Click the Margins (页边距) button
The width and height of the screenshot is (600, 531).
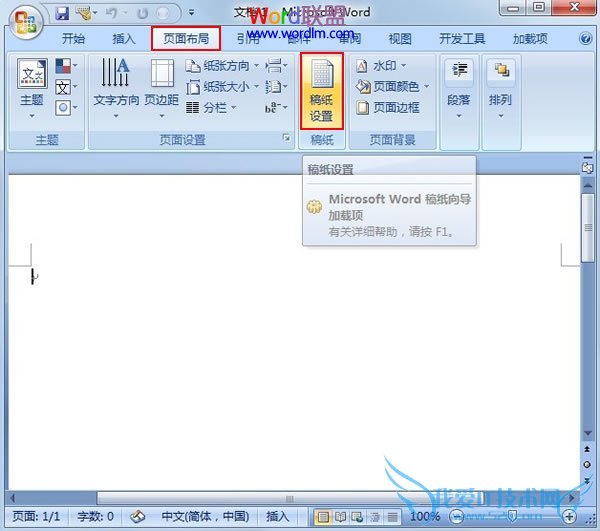[x=162, y=89]
